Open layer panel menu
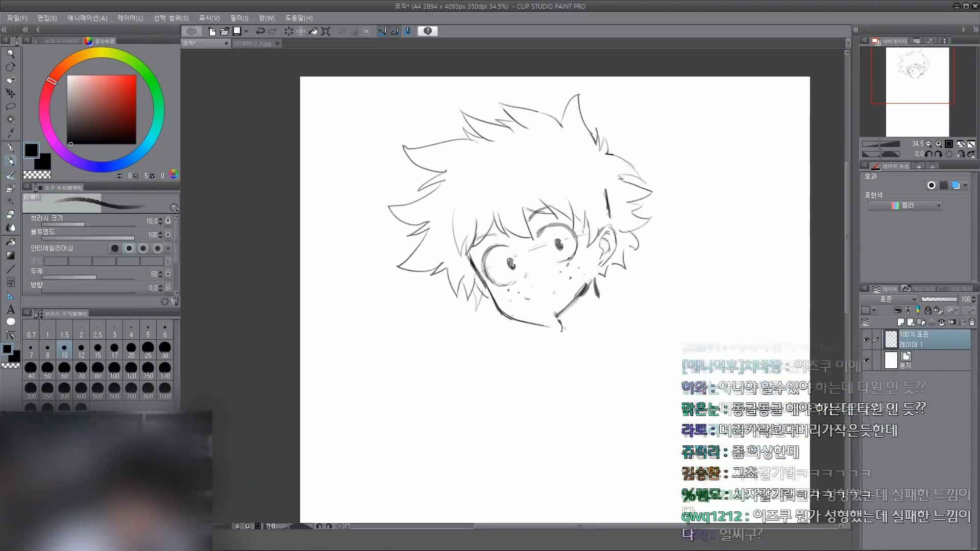The image size is (980, 551). click(864, 288)
